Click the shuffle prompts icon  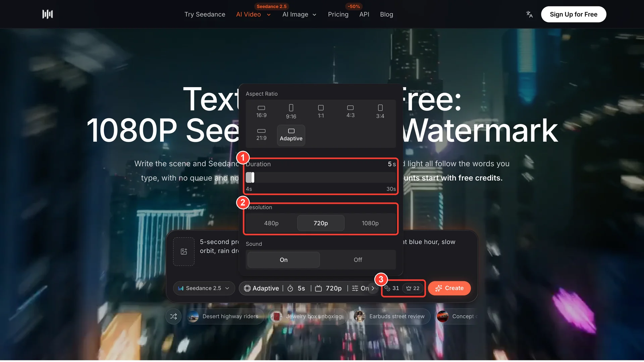(x=173, y=316)
